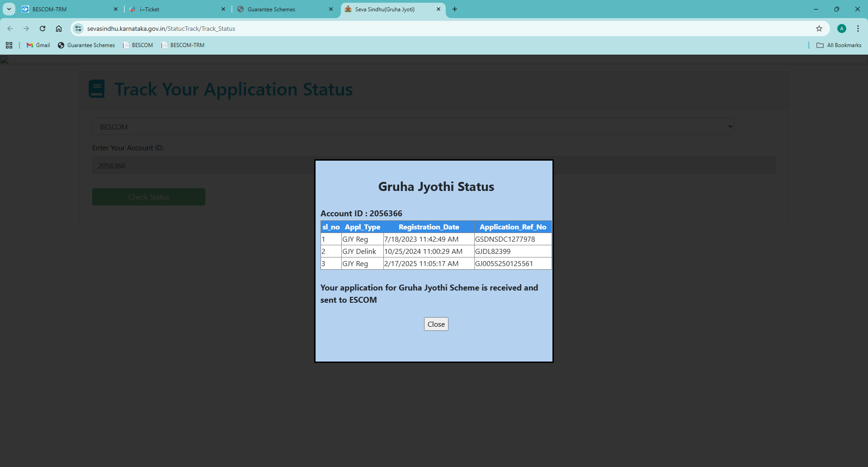Open the BESCOM-TRM bookmark
The image size is (868, 467).
[x=183, y=45]
